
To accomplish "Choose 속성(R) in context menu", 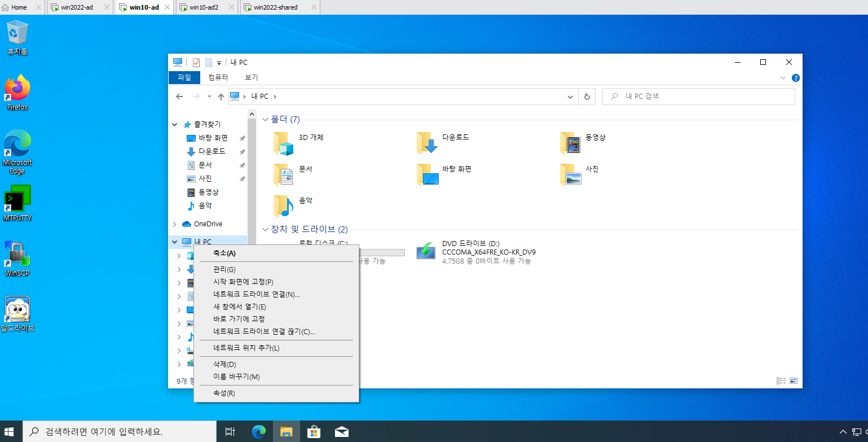I will [x=276, y=393].
